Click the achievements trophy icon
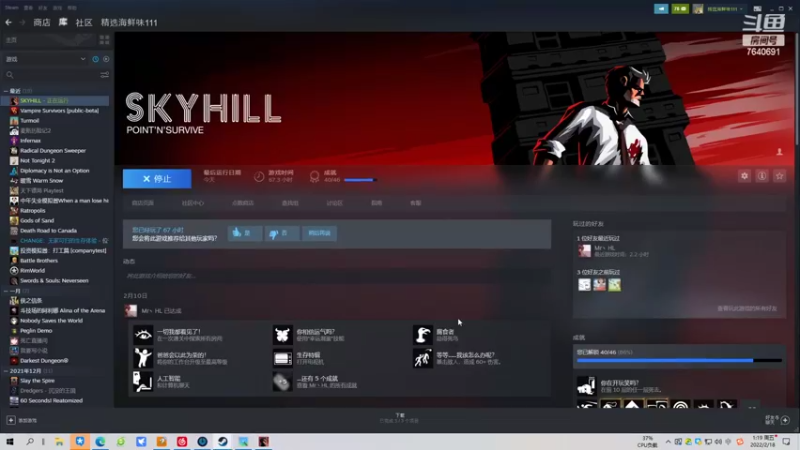800x450 pixels. 314,177
